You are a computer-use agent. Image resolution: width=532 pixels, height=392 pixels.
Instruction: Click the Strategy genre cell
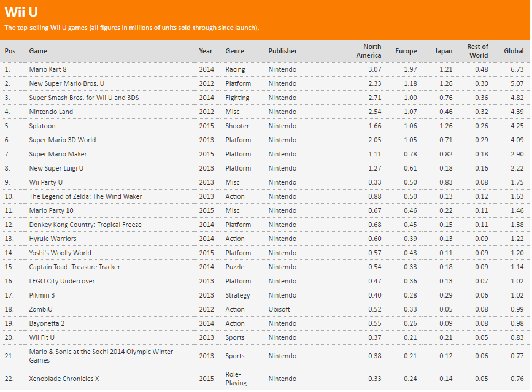237,296
